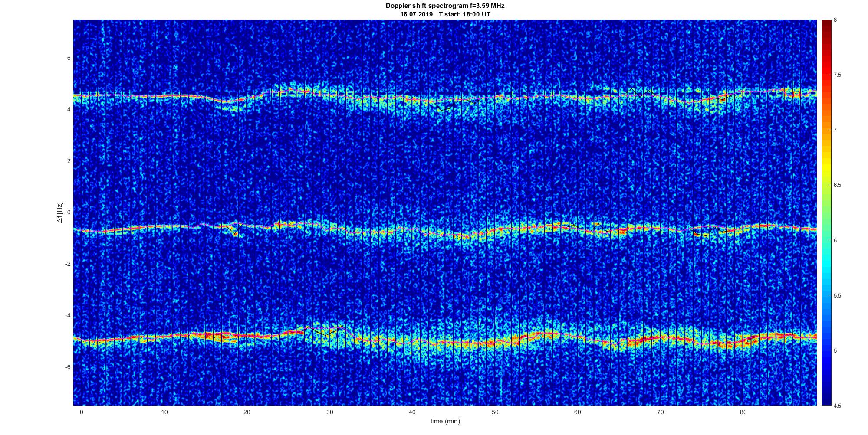
Task: Click the subtitle "16.07.2019 T start: 18:00 UT"
Action: (445, 14)
